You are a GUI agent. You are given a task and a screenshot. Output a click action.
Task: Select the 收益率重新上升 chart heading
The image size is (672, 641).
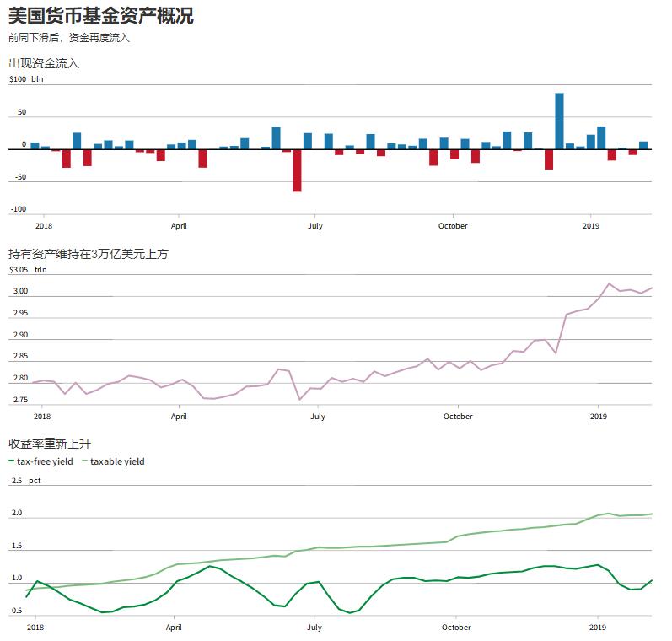click(49, 444)
